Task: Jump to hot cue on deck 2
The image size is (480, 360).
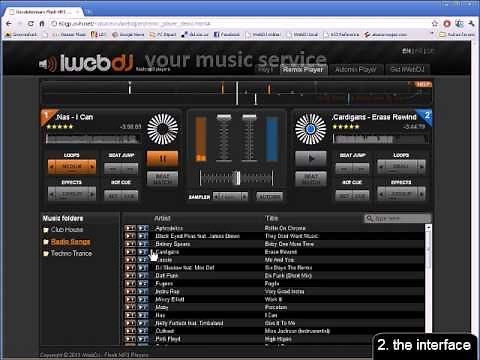Action: point(361,196)
